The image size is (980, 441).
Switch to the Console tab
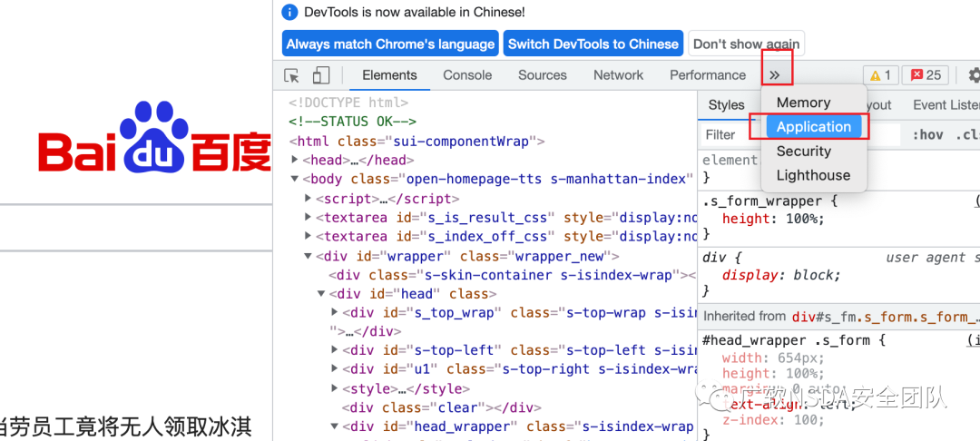467,75
